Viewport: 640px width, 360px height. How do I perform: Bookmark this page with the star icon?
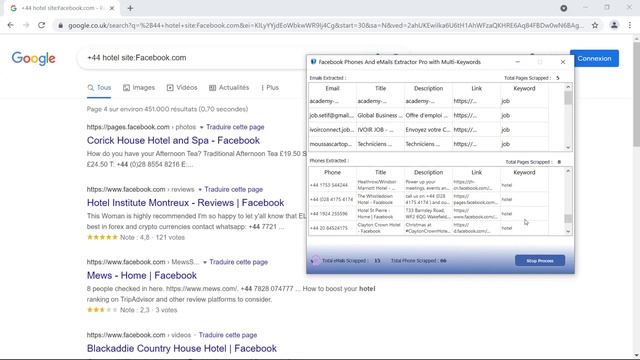595,25
